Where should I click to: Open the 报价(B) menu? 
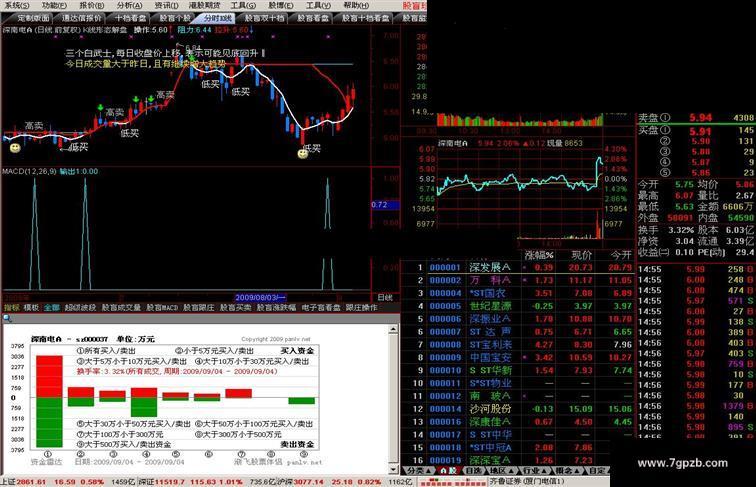click(92, 5)
